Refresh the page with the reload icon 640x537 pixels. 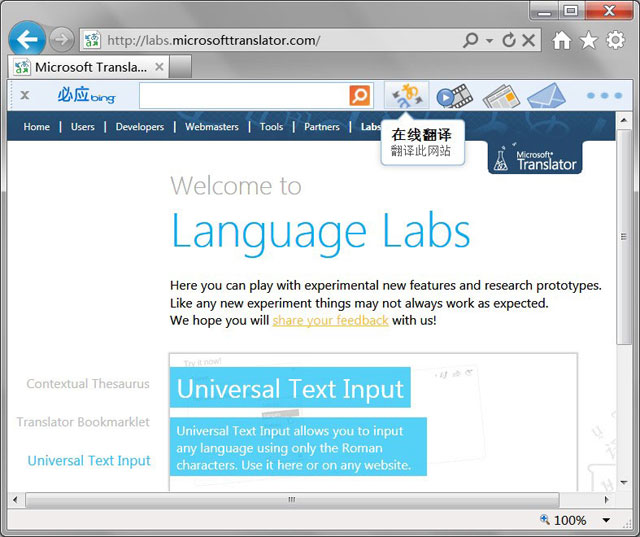click(509, 40)
